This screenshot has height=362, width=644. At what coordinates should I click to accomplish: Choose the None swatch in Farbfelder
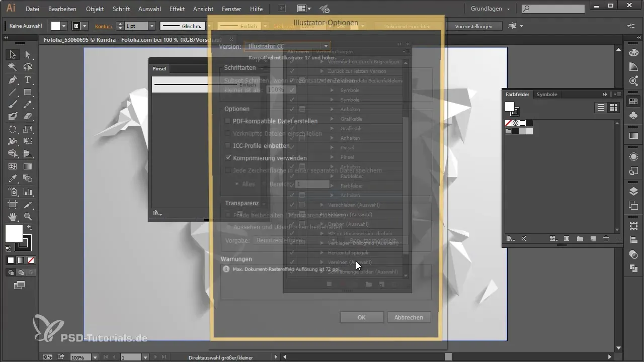[509, 123]
